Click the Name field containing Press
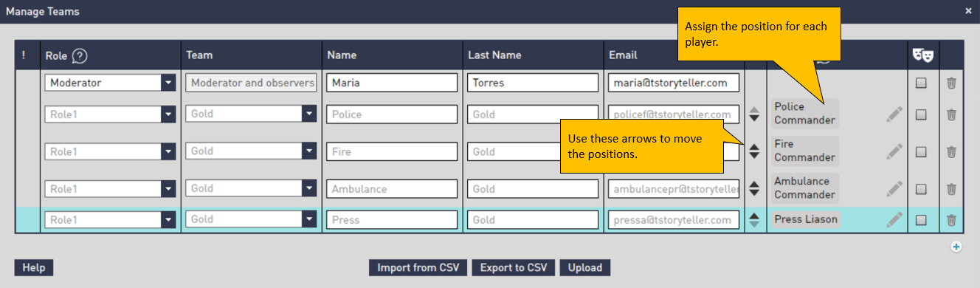The image size is (980, 288). coord(392,219)
